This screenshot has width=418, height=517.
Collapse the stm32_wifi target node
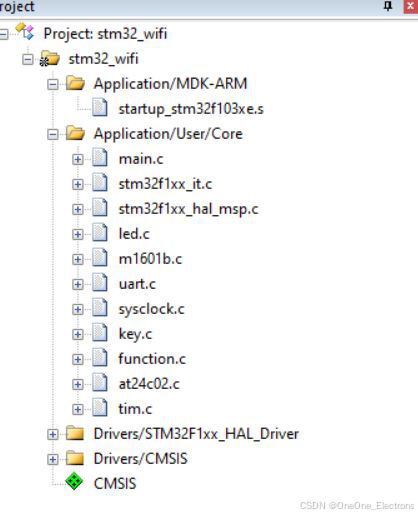pos(28,59)
